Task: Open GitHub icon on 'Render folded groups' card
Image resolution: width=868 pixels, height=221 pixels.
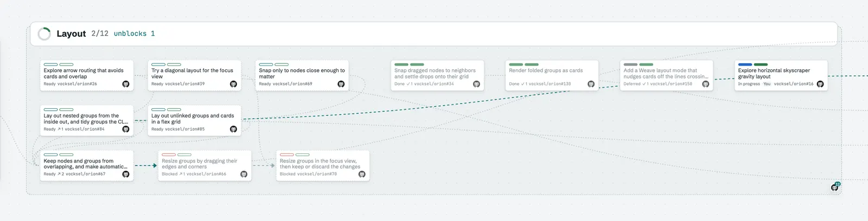Action: (x=591, y=84)
